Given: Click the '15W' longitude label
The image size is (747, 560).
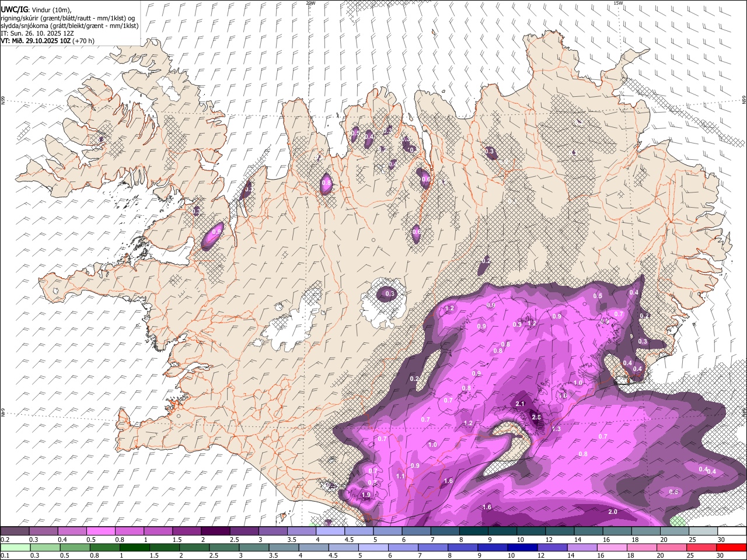Looking at the screenshot, I should (618, 3).
